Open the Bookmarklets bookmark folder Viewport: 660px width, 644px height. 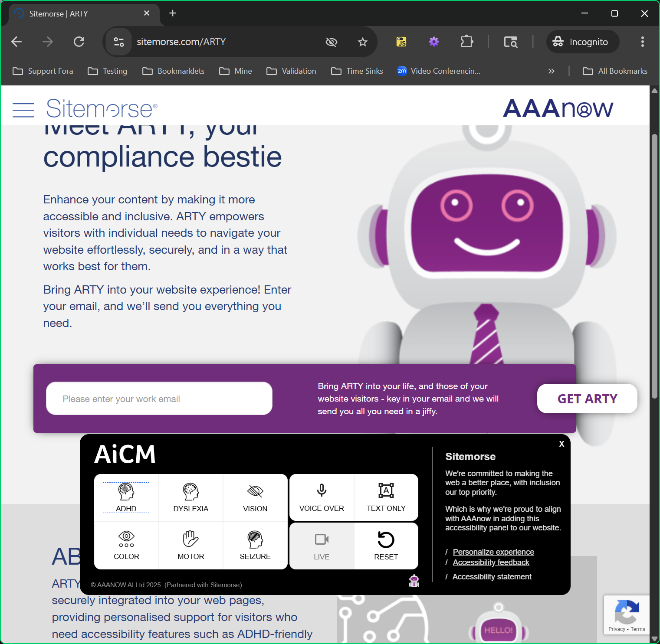coord(174,71)
